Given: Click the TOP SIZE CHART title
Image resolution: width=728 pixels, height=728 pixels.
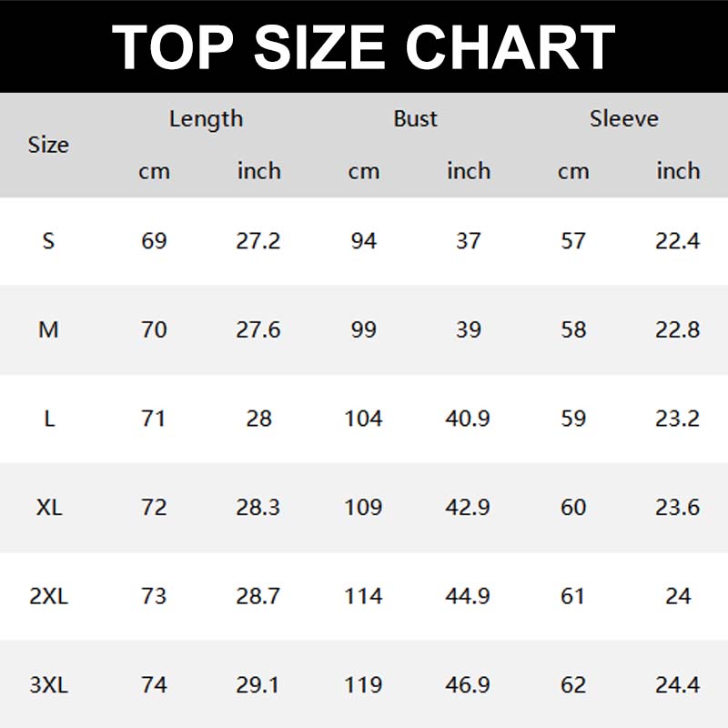Looking at the screenshot, I should (x=364, y=45).
